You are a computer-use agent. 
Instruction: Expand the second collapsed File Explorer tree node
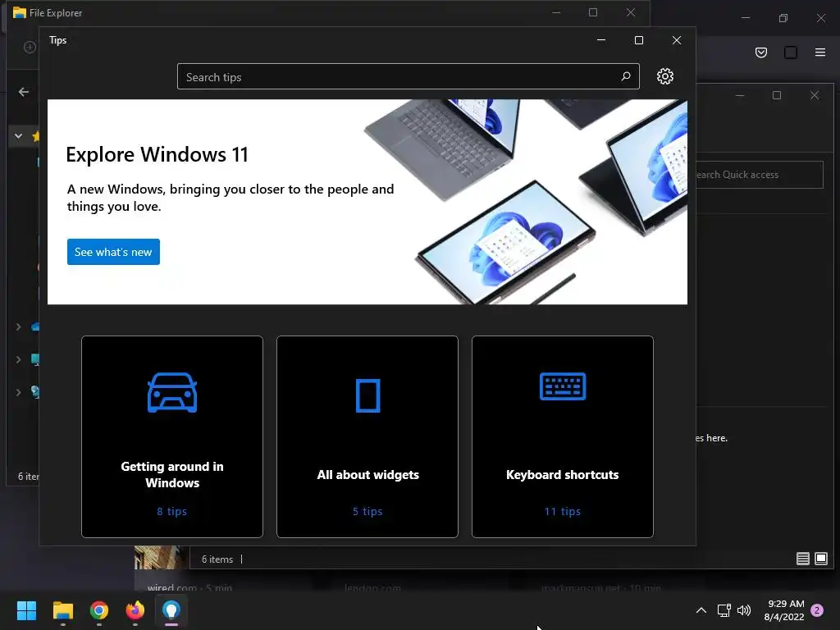click(x=18, y=359)
